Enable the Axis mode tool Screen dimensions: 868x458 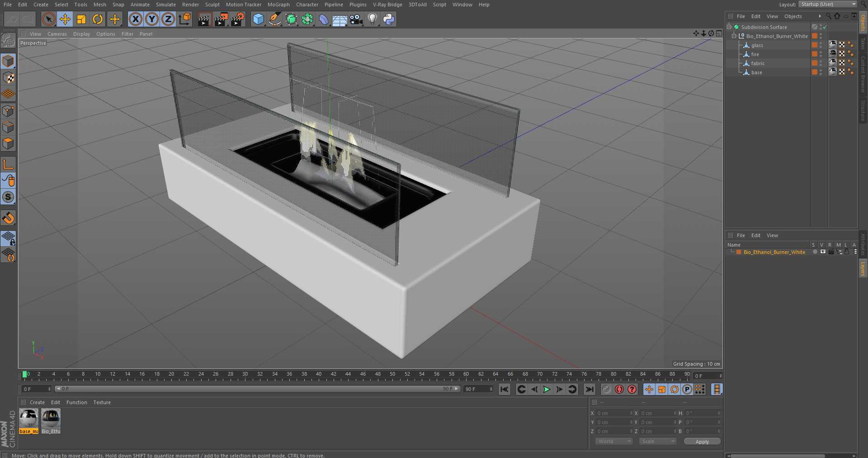tap(8, 164)
